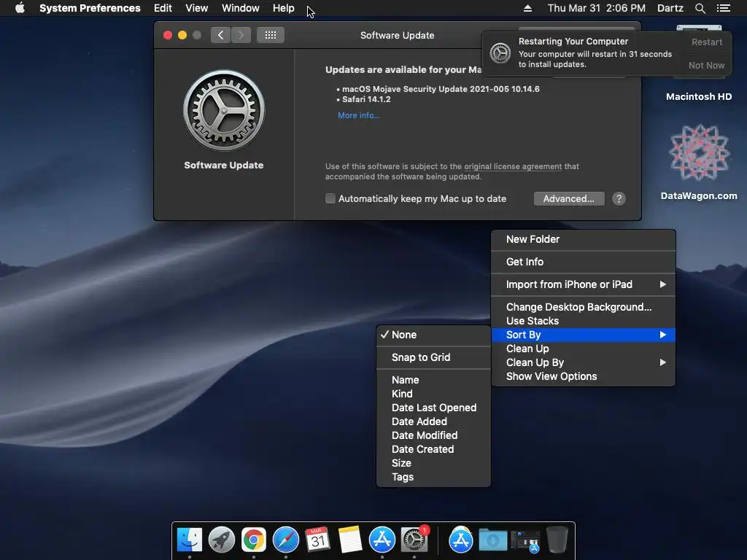The height and width of the screenshot is (560, 747).
Task: Open Notification Center list icon
Action: click(x=723, y=8)
